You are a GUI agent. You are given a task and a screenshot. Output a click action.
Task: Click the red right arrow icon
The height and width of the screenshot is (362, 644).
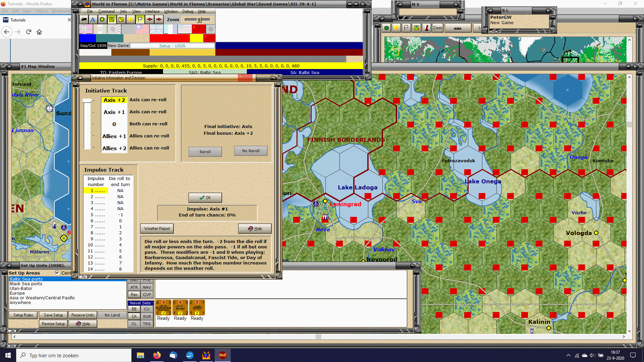159,19
